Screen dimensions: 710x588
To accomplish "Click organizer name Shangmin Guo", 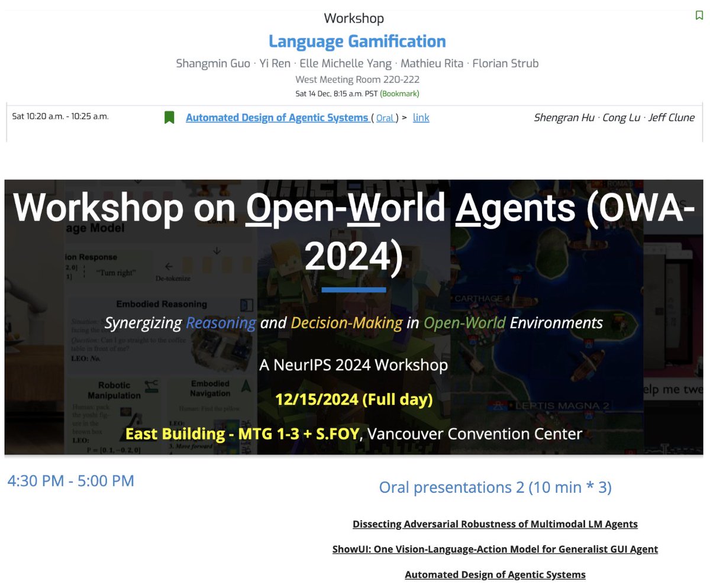I will [212, 63].
